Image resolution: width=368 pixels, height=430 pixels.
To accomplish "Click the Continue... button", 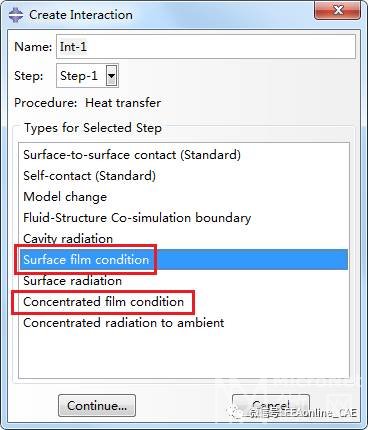I will pos(97,405).
